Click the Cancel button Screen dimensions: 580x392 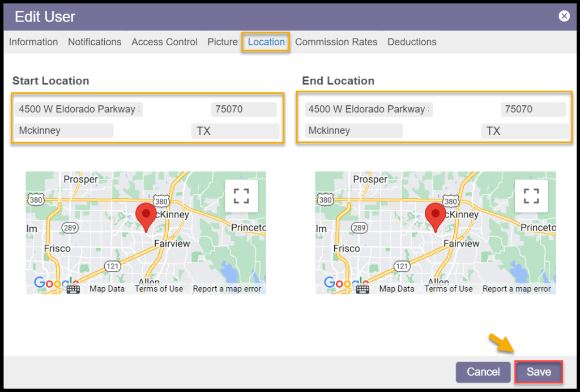point(483,372)
